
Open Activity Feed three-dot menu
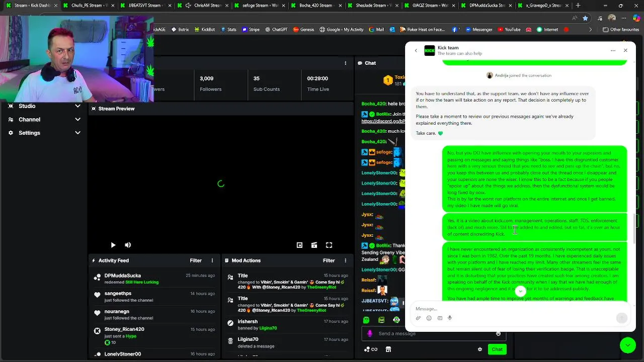(212, 260)
